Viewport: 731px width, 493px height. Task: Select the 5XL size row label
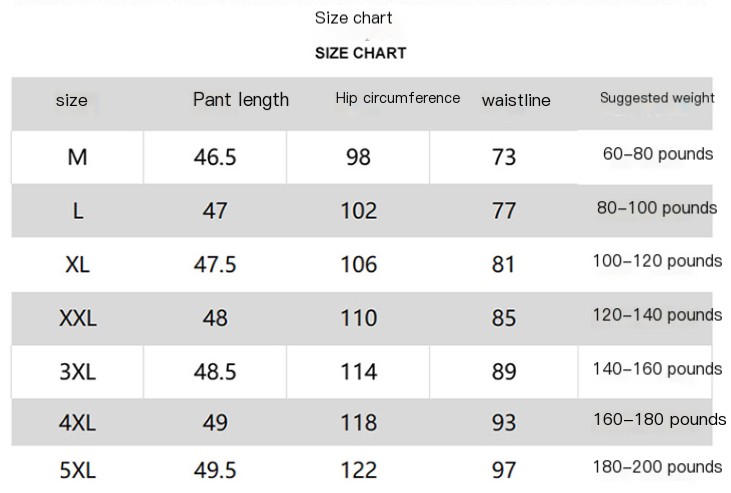click(77, 470)
